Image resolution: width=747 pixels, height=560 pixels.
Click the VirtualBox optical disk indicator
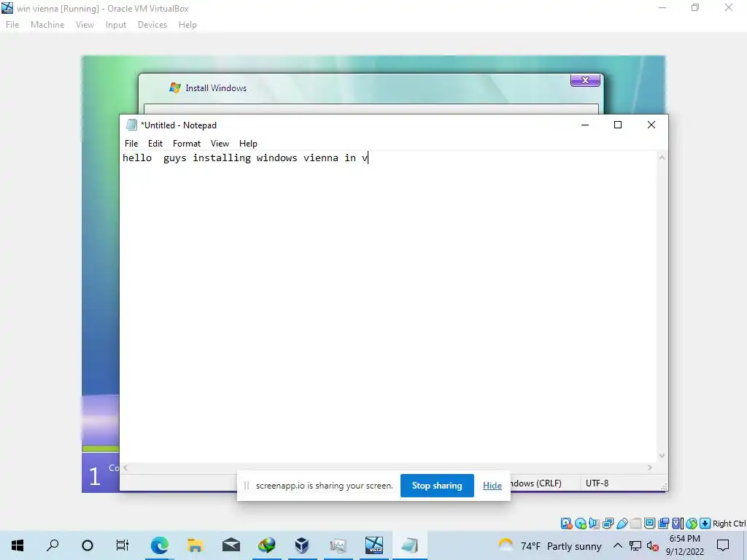pyautogui.click(x=580, y=524)
